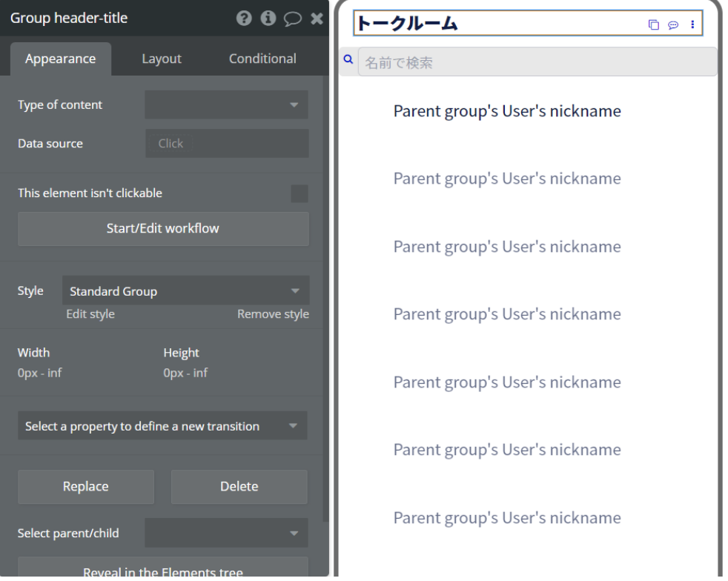
Task: Open the Type of content dropdown
Action: pos(226,105)
